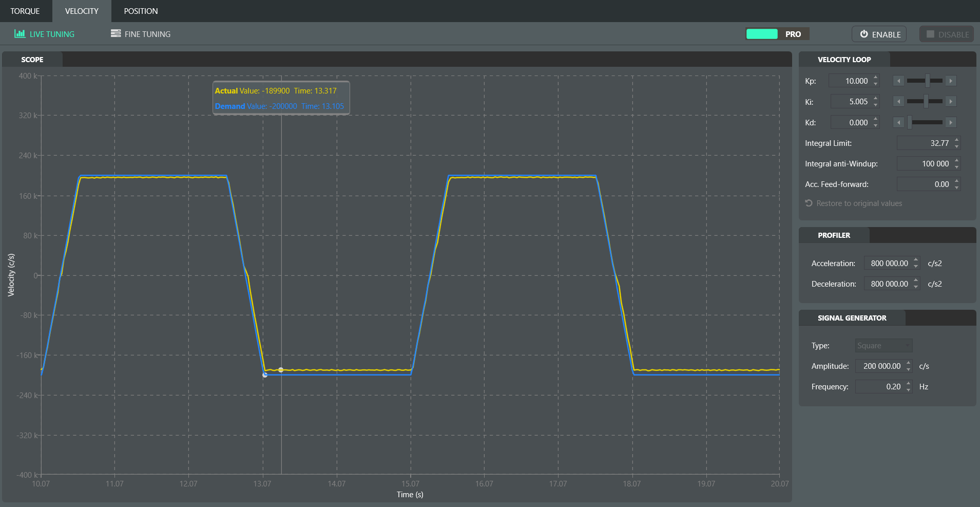Click the Integral Limit input field
This screenshot has height=507, width=980.
(x=929, y=143)
